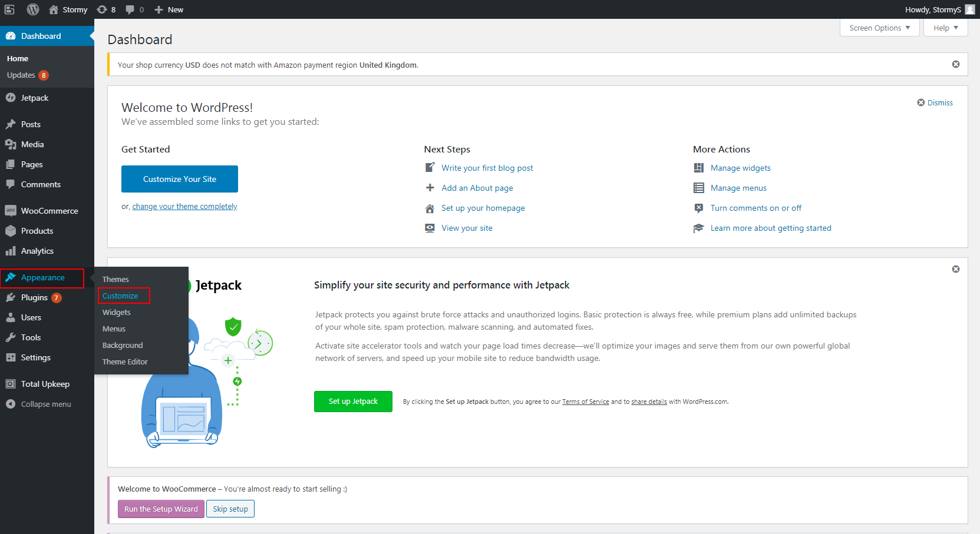Select Customize in the Appearance submenu
This screenshot has width=980, height=534.
coord(120,296)
